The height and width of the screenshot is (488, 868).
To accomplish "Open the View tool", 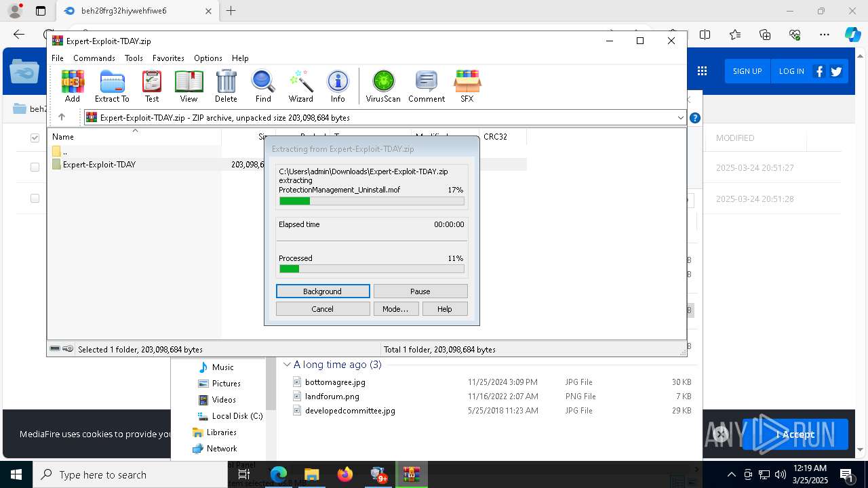I will [x=189, y=86].
